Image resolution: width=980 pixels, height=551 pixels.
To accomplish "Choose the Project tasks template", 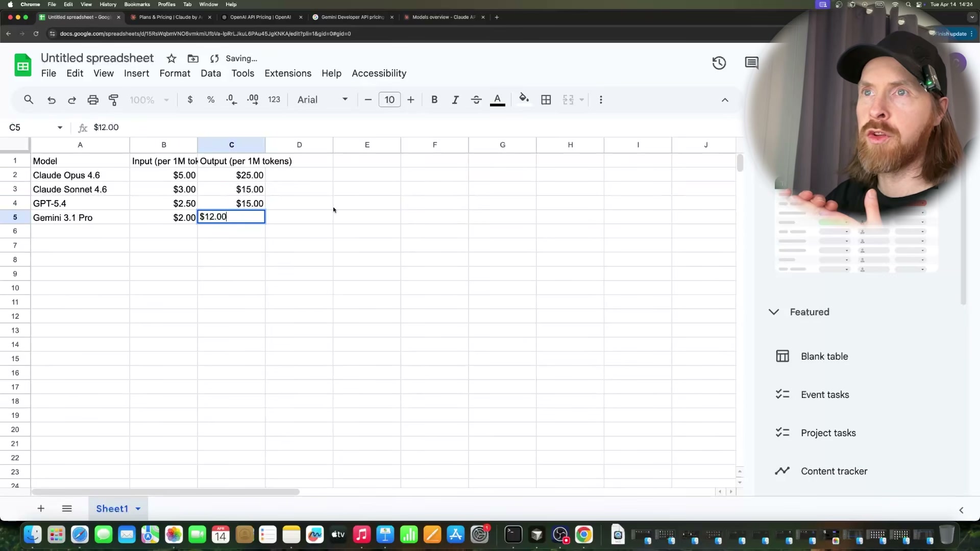I will (x=828, y=433).
